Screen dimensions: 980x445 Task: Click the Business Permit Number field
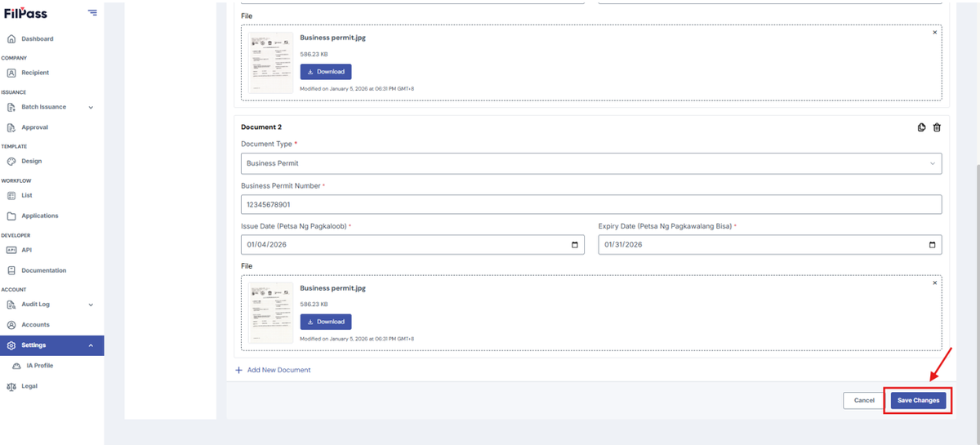591,205
